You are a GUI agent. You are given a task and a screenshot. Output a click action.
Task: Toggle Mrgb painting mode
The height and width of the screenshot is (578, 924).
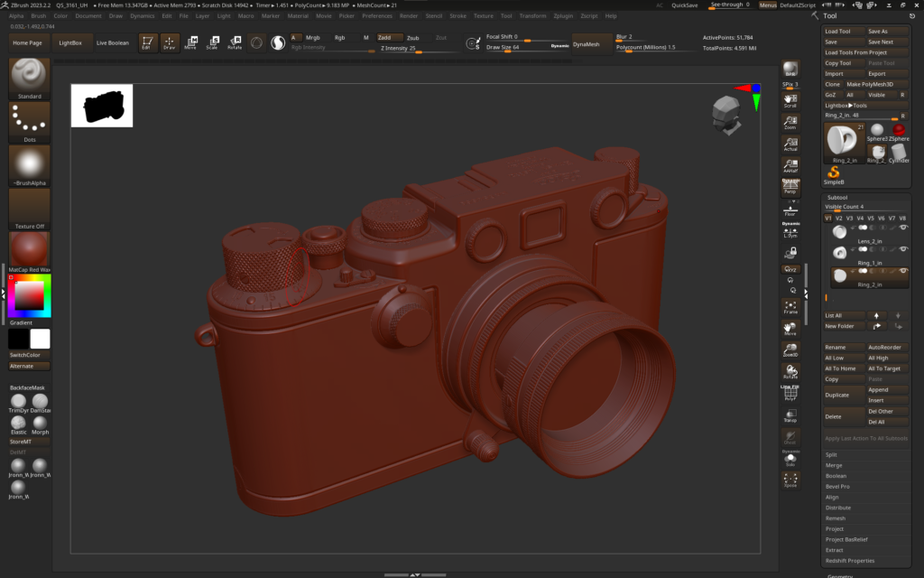pos(314,38)
